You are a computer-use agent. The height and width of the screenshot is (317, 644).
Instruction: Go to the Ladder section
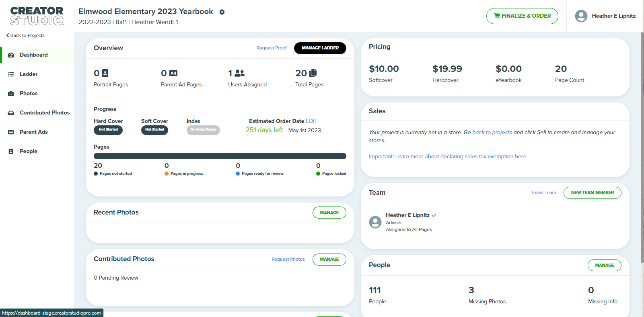coord(37,74)
